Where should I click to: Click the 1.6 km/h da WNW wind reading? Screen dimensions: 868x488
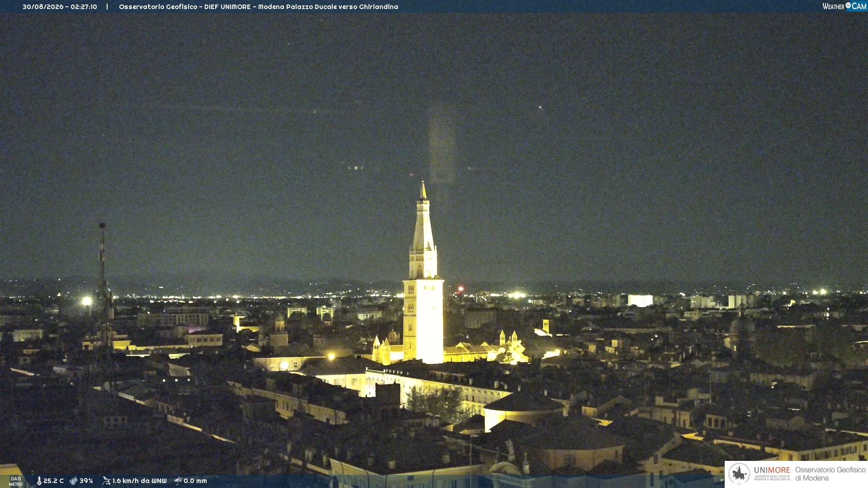[x=139, y=481]
